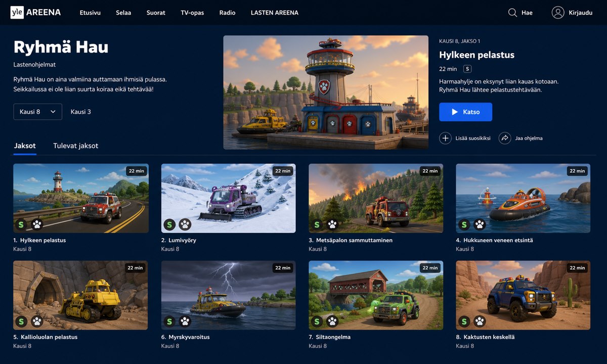Click green S badge on Hylkeen pelastus thumbnail
This screenshot has height=364, width=607.
click(21, 224)
